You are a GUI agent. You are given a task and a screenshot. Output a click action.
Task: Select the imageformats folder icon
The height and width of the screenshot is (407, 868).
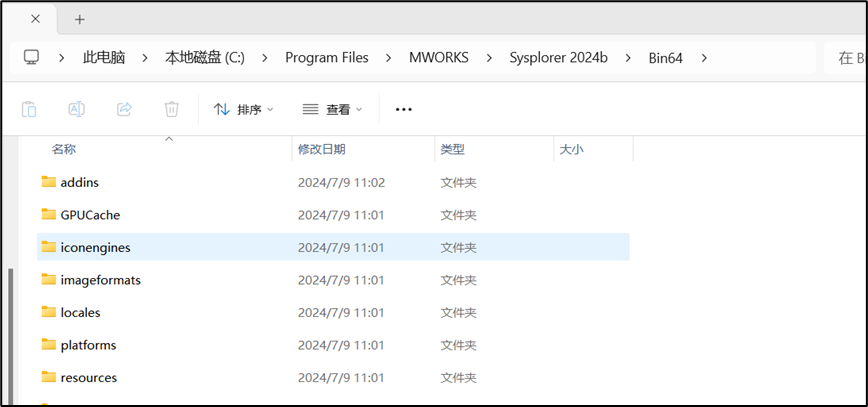[x=49, y=280]
